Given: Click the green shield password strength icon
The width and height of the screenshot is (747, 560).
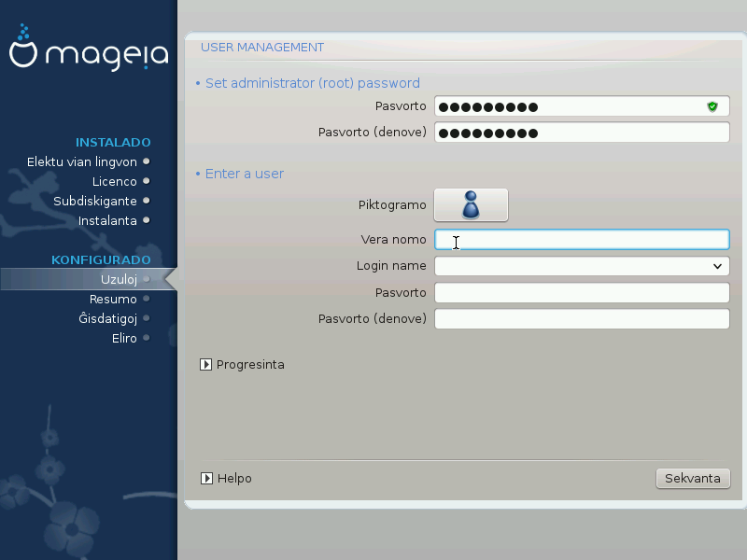Looking at the screenshot, I should pyautogui.click(x=712, y=106).
